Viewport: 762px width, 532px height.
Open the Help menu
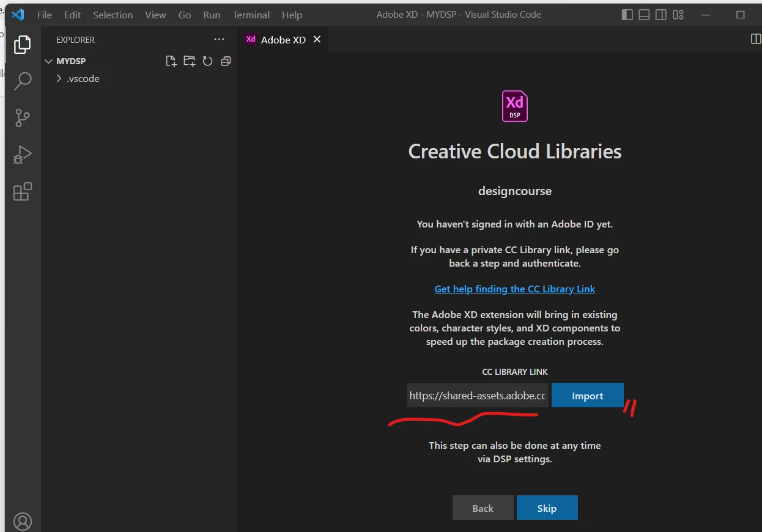[292, 15]
